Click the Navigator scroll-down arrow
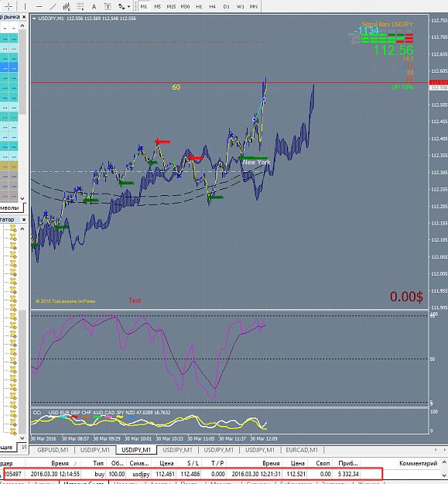Viewport: 448px width, 484px height. pyautogui.click(x=22, y=438)
